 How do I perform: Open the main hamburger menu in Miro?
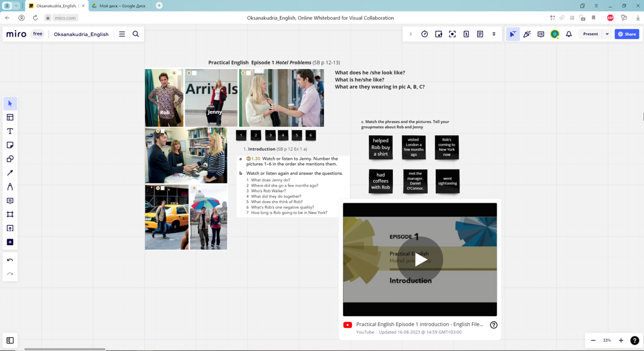point(122,34)
